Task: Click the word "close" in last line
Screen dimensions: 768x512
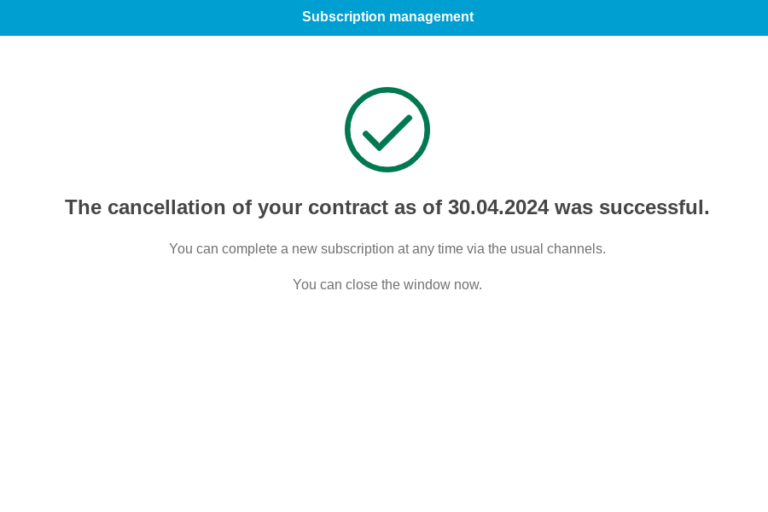Action: point(361,285)
